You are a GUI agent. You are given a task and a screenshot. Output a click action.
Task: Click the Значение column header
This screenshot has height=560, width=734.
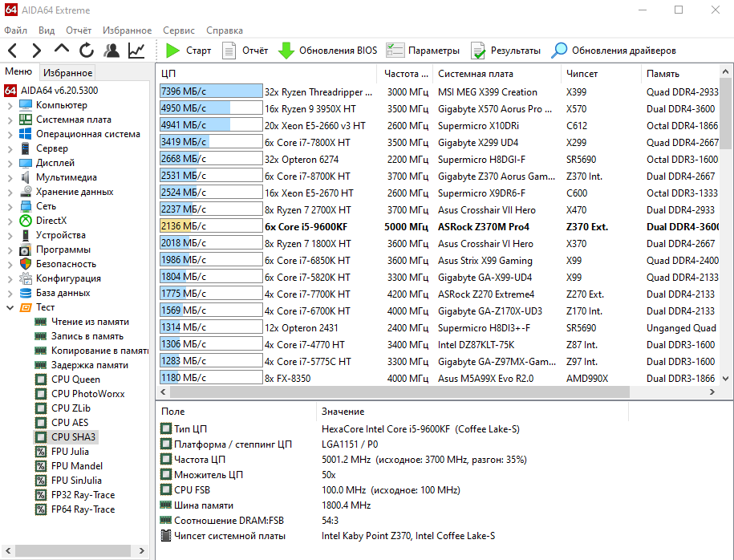click(x=472, y=411)
